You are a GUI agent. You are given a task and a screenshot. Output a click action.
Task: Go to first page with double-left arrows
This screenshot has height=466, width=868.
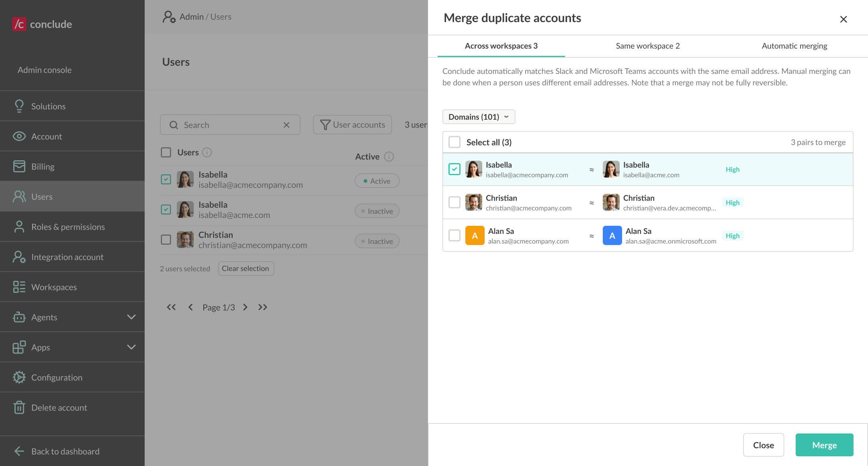click(x=171, y=307)
